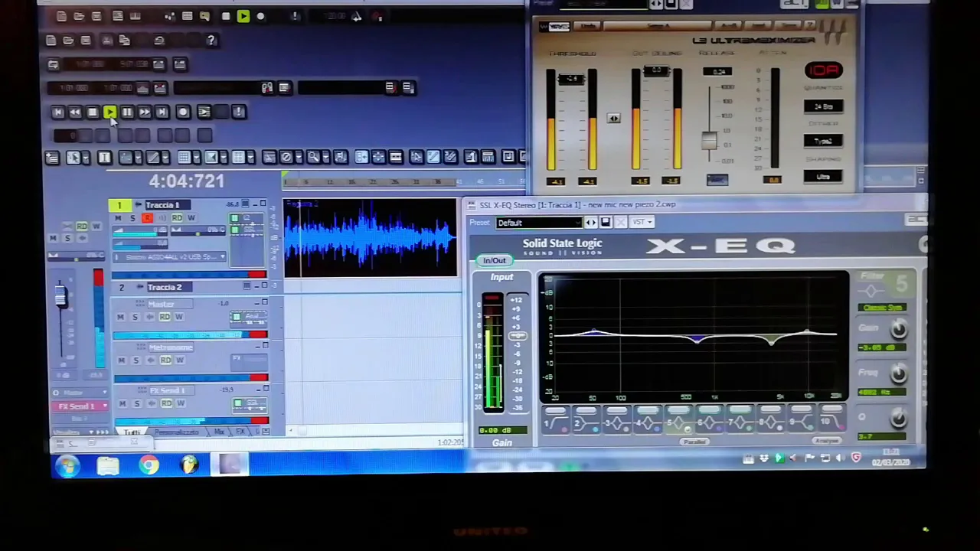Viewport: 980px width, 551px height.
Task: Mute Traccia 1 with its M button
Action: tap(118, 218)
